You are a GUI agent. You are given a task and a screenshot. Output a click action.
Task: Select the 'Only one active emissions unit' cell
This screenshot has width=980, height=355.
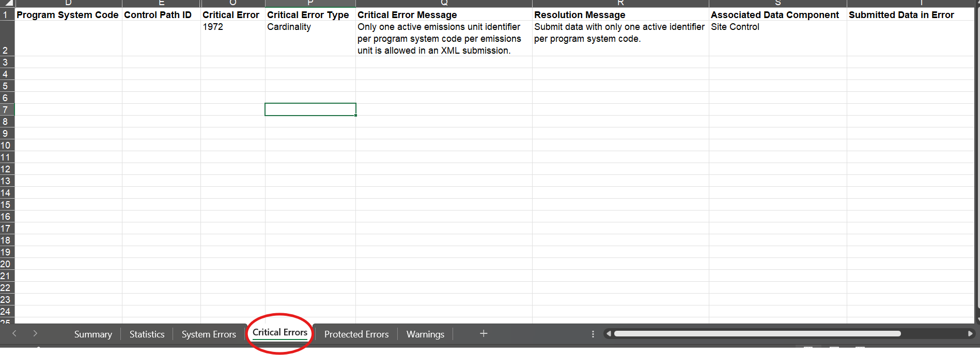[444, 39]
